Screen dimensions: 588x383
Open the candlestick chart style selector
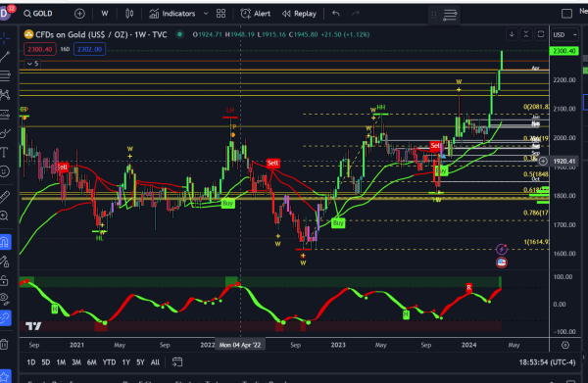point(129,14)
